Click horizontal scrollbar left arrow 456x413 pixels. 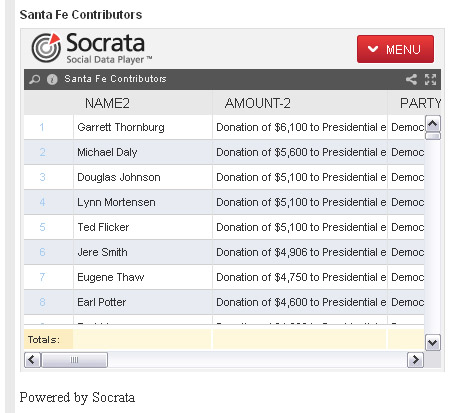[x=32, y=360]
